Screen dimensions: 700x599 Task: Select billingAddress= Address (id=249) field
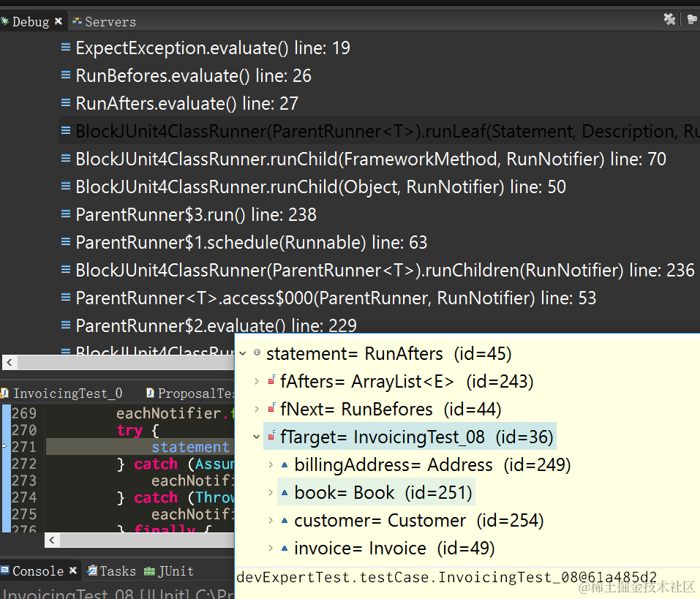432,465
